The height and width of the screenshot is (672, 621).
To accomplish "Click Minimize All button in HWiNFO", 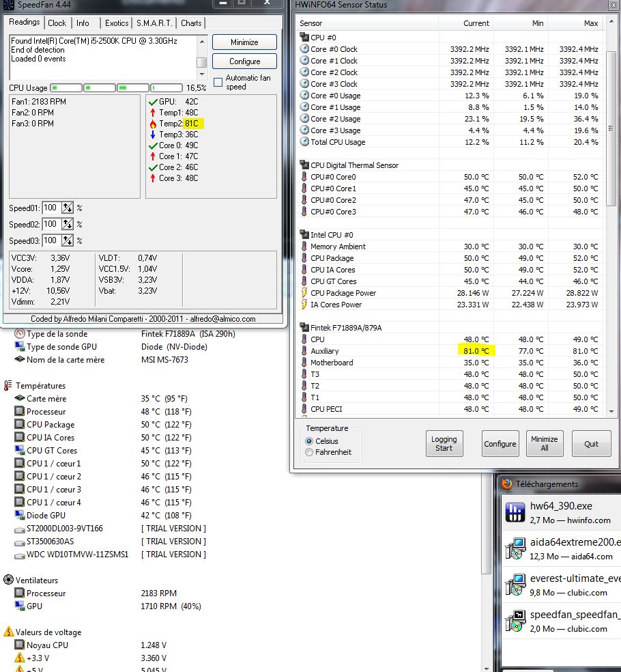I will point(544,444).
